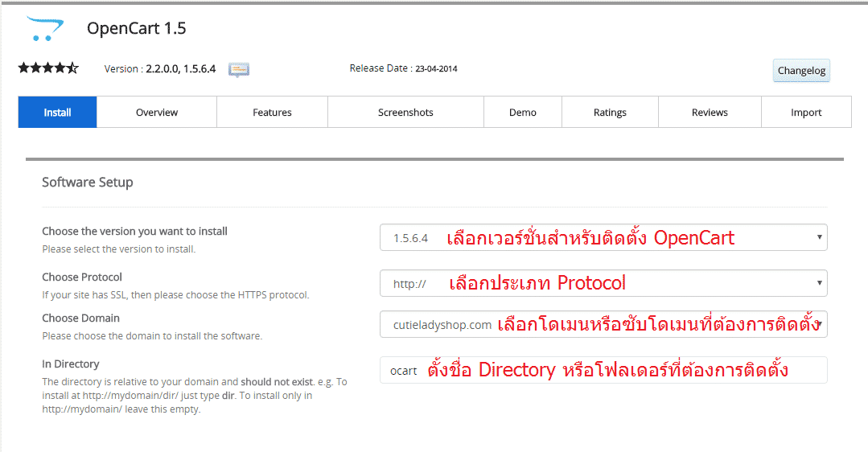This screenshot has height=452, width=868.
Task: Select the Install tab
Action: coord(58,113)
